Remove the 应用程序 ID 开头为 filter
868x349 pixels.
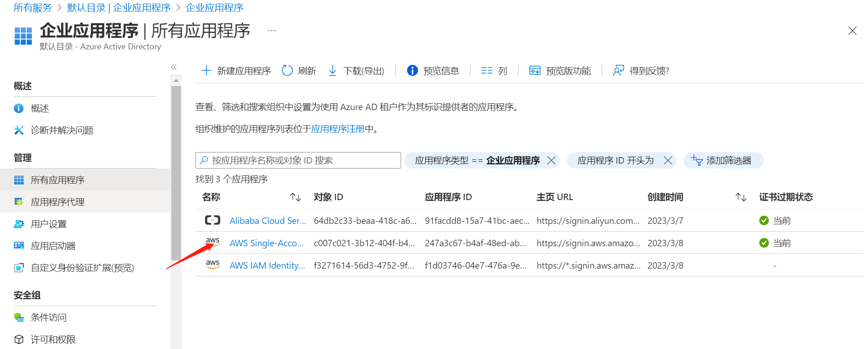[x=668, y=160]
